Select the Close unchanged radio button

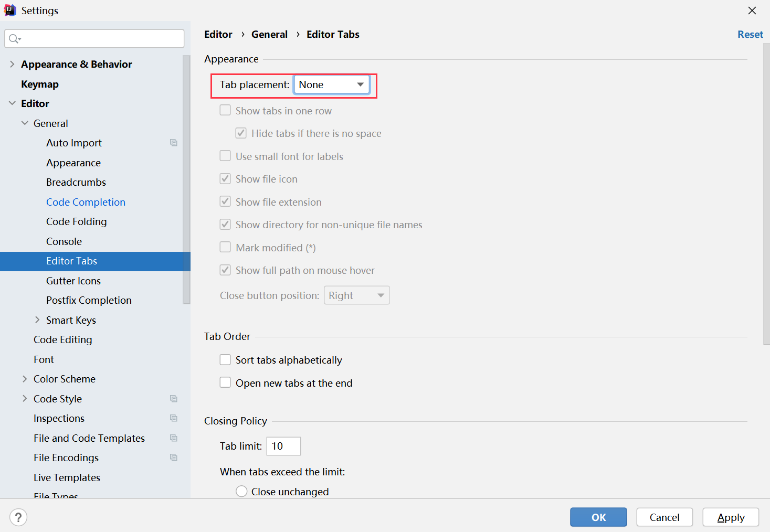click(241, 491)
